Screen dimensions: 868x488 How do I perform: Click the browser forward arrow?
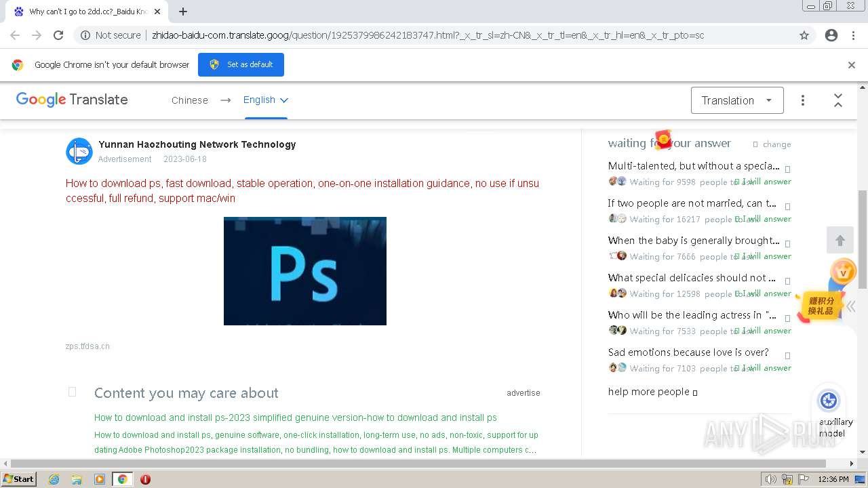point(37,35)
